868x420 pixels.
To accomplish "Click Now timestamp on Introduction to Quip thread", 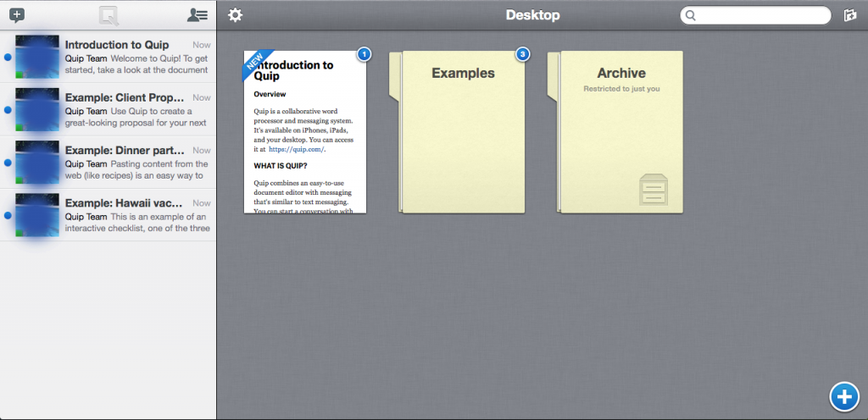I will [202, 45].
